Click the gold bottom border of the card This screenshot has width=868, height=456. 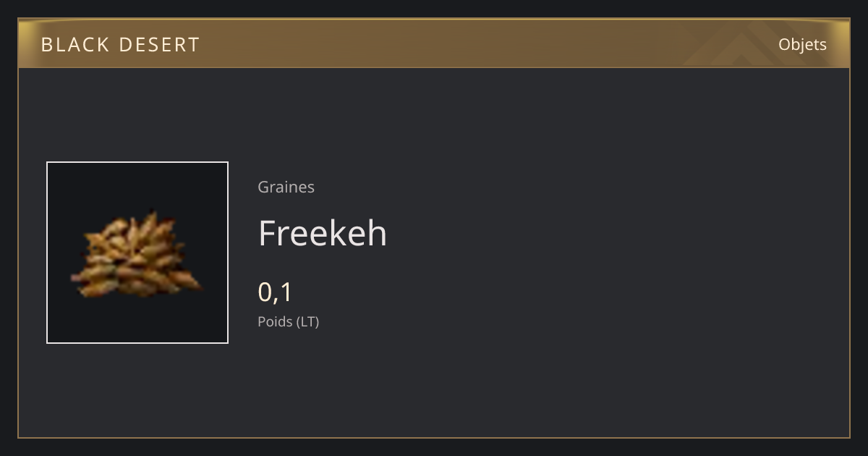(x=434, y=437)
